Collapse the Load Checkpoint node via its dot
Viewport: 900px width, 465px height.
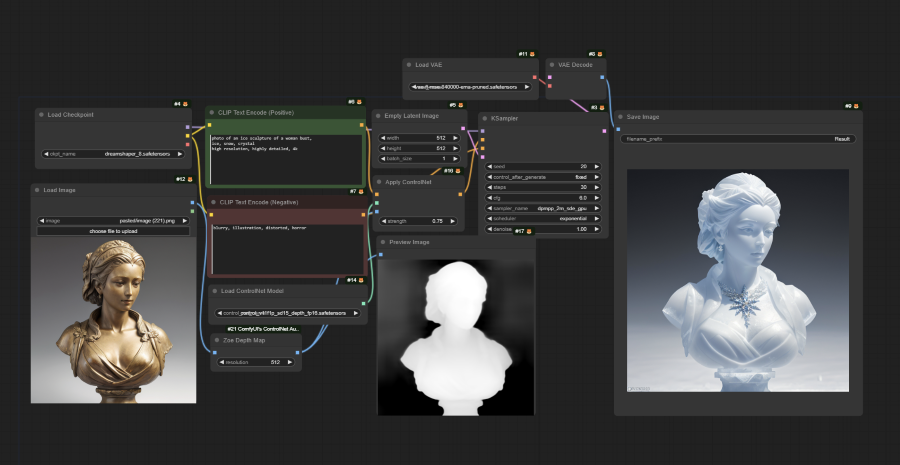(x=41, y=115)
